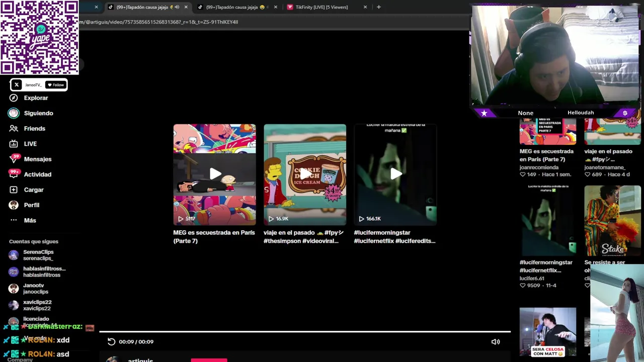Open 'SERA CELOSA CON MATT' thumbnail
The height and width of the screenshot is (362, 644).
(548, 332)
